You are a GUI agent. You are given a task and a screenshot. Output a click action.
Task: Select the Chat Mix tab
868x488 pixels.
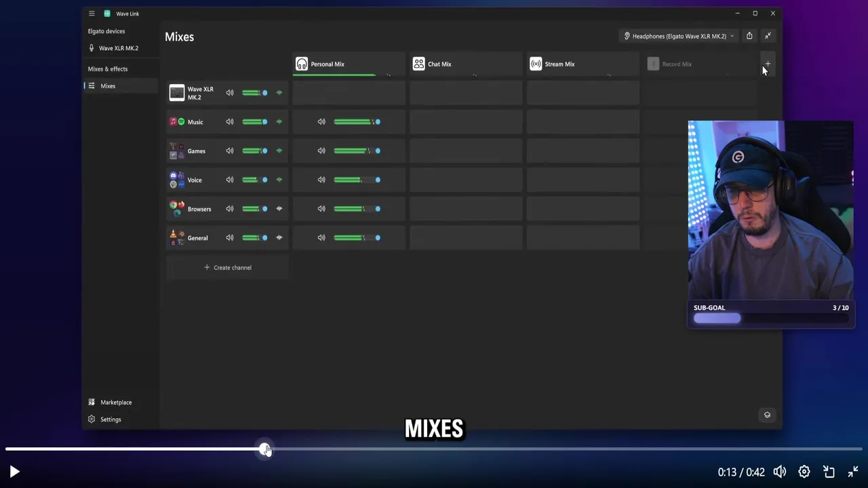(466, 64)
